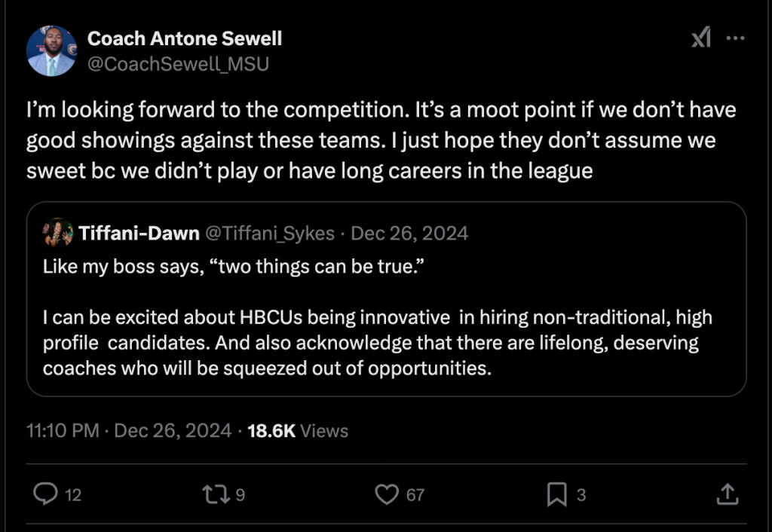Like the tweet with the heart icon

(387, 494)
